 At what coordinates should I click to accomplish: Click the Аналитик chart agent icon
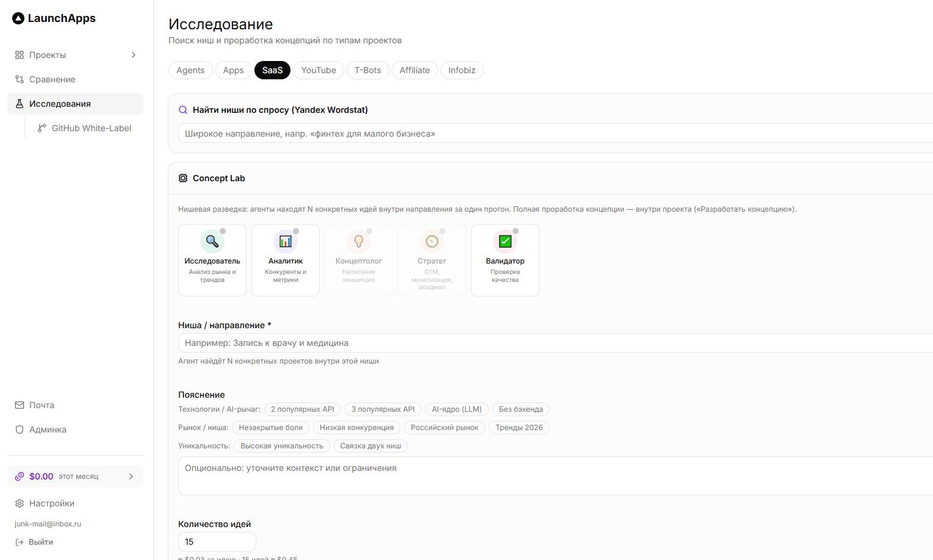click(x=286, y=242)
